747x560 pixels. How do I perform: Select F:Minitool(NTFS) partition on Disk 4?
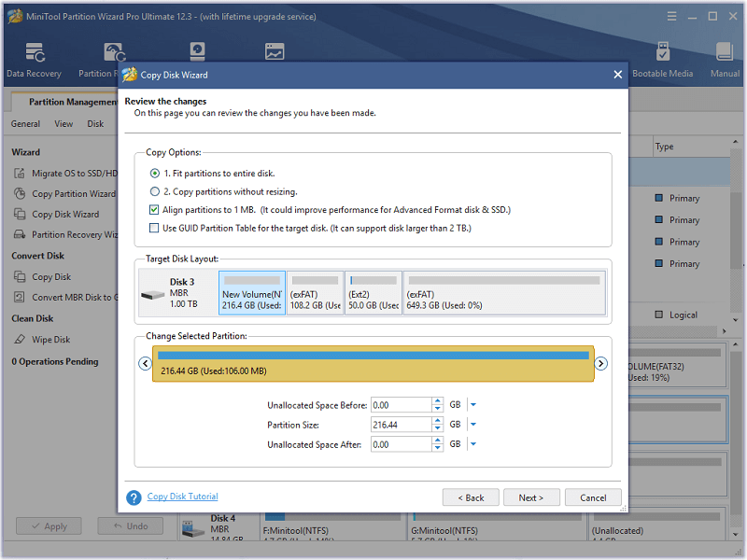pyautogui.click(x=331, y=526)
